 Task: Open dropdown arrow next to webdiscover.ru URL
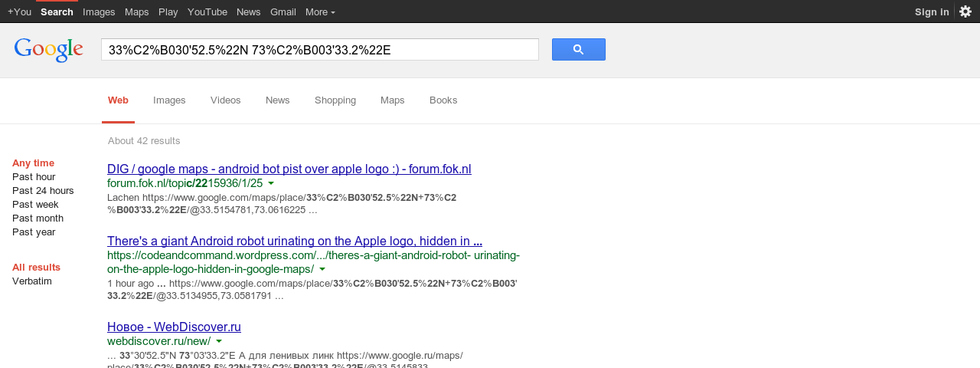click(x=219, y=342)
